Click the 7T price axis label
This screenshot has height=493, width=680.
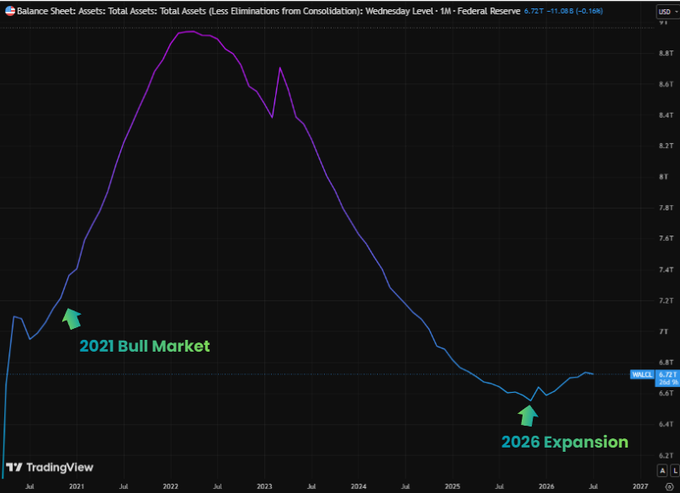(664, 332)
